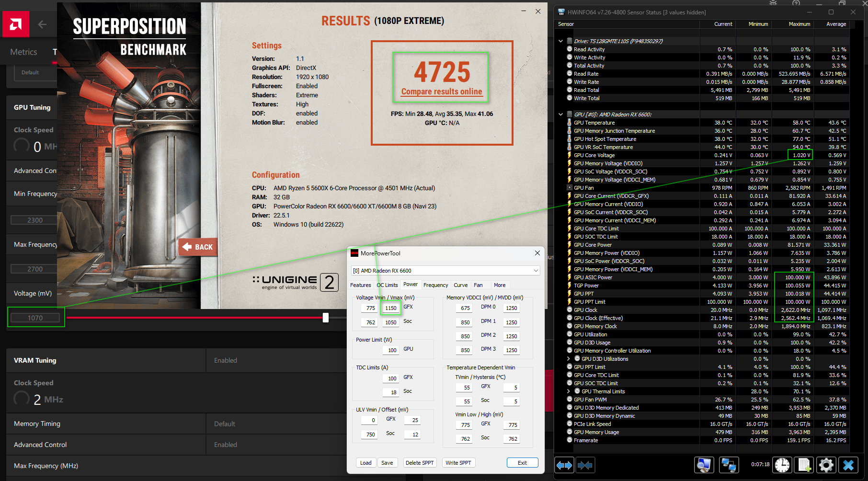Click the Power Limit GPU field

click(x=391, y=350)
